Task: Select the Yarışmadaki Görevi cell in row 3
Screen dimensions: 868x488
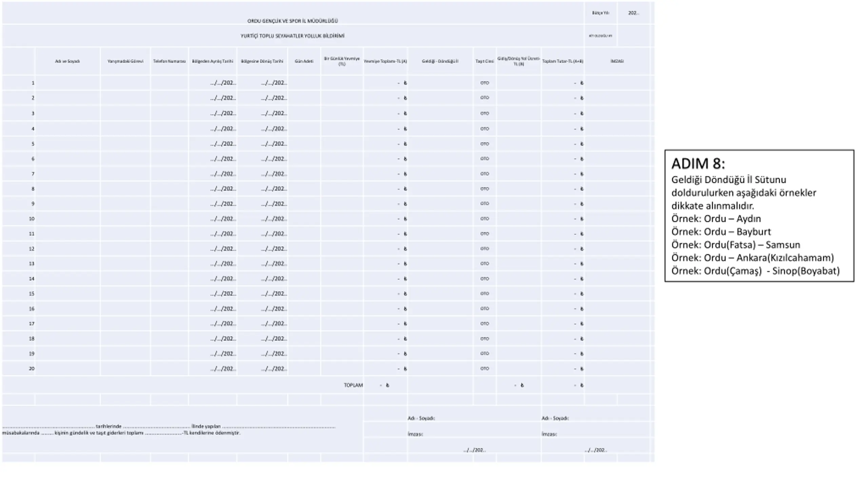Action: pos(125,113)
